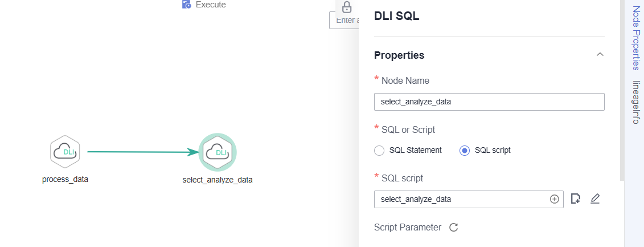Click the partially hidden Enter text box
644x247 pixels.
pos(344,20)
